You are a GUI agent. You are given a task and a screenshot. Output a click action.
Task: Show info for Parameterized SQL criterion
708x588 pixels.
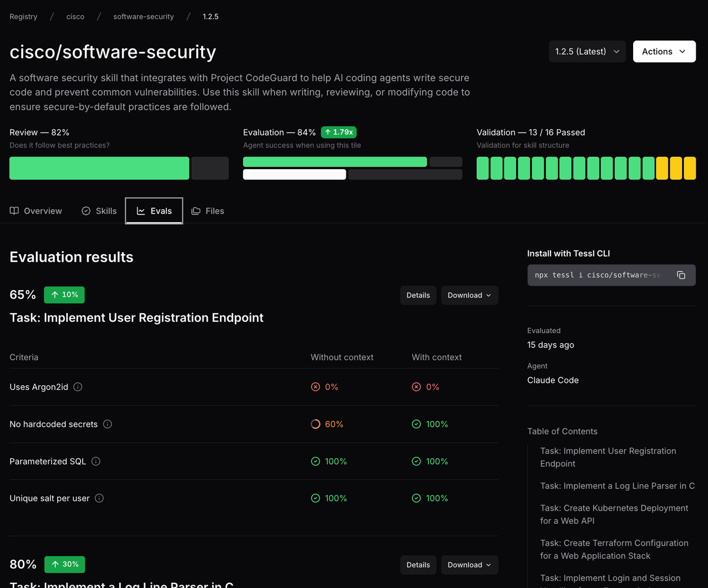pos(96,461)
